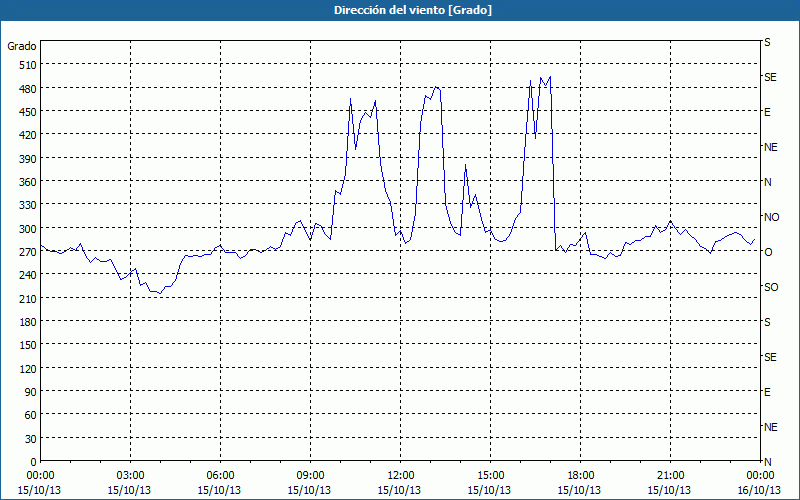Image resolution: width=800 pixels, height=500 pixels.
Task: Click the "330" value on the left axis
Action: point(28,205)
